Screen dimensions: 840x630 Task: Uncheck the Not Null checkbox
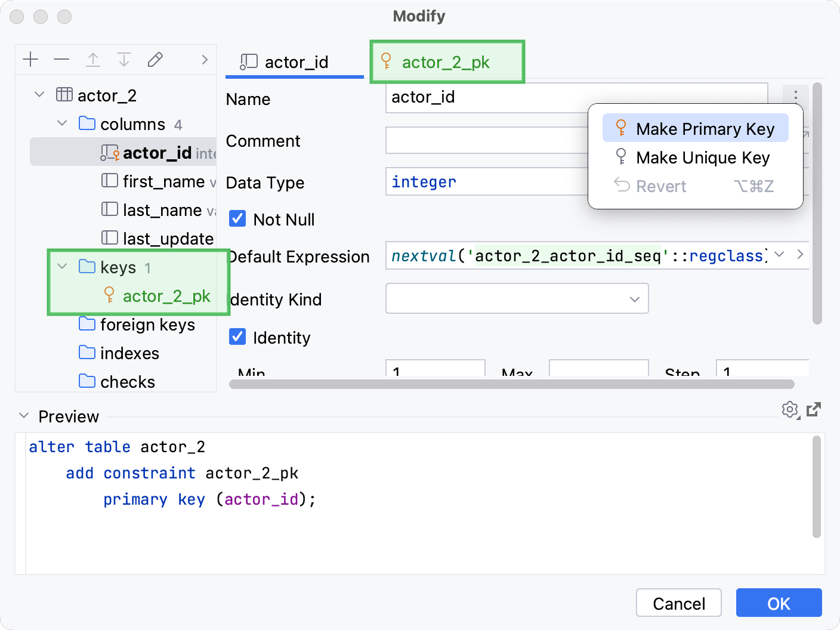pos(237,218)
